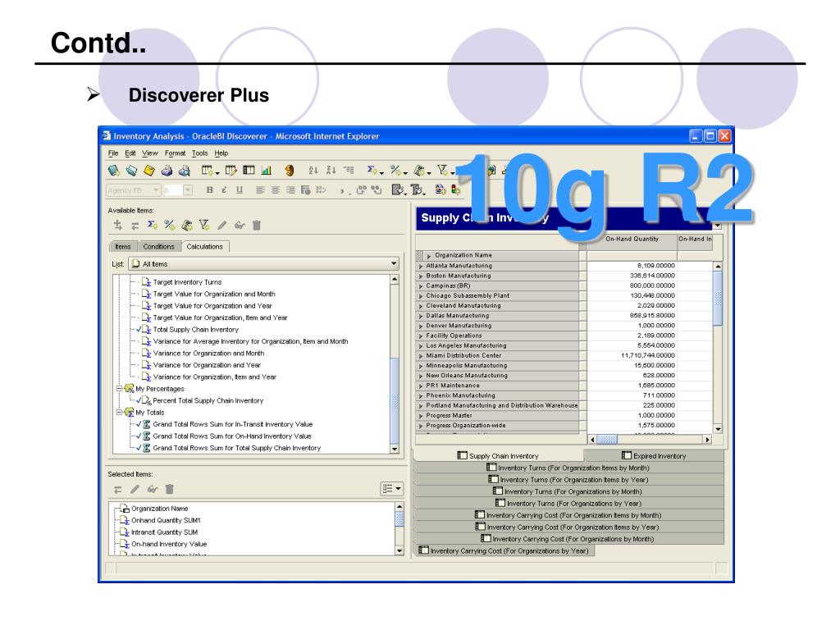The height and width of the screenshot is (630, 840).
Task: Click New Percentage icon under Available Items
Action: 169,225
